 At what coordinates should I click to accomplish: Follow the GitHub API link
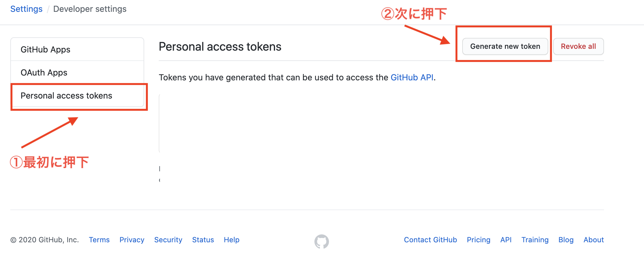[x=412, y=78]
